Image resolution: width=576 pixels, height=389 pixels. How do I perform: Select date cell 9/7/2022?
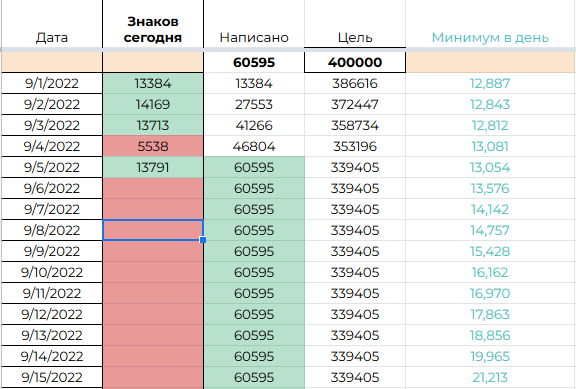[52, 209]
